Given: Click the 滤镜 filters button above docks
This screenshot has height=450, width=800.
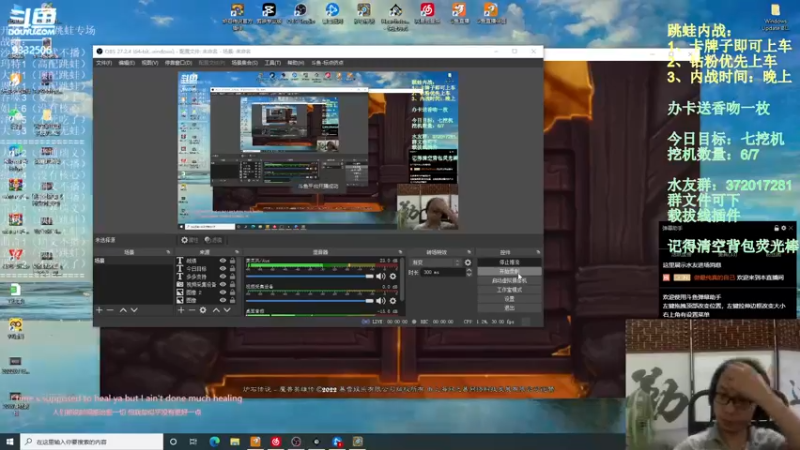Looking at the screenshot, I should click(213, 240).
